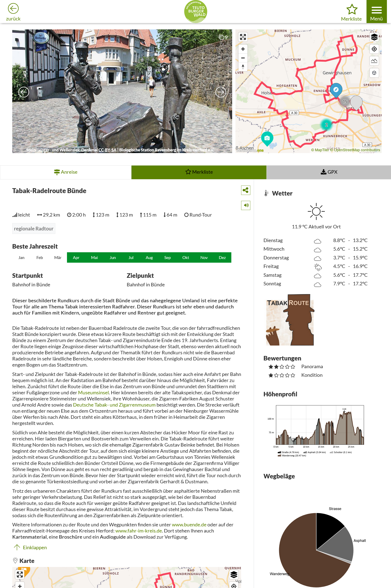Zoom in on the bottom Karte map

tap(20, 585)
